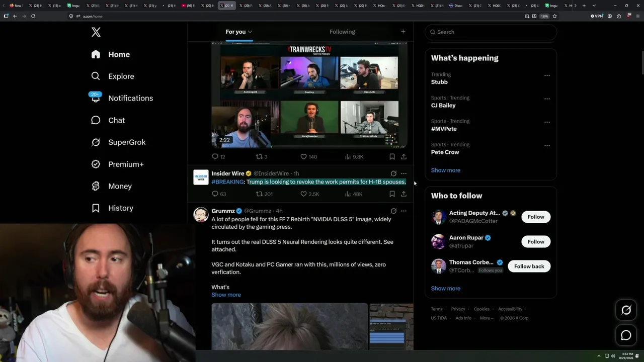Open more options on Grummz post
Screen dimensions: 644x362
[404, 211]
